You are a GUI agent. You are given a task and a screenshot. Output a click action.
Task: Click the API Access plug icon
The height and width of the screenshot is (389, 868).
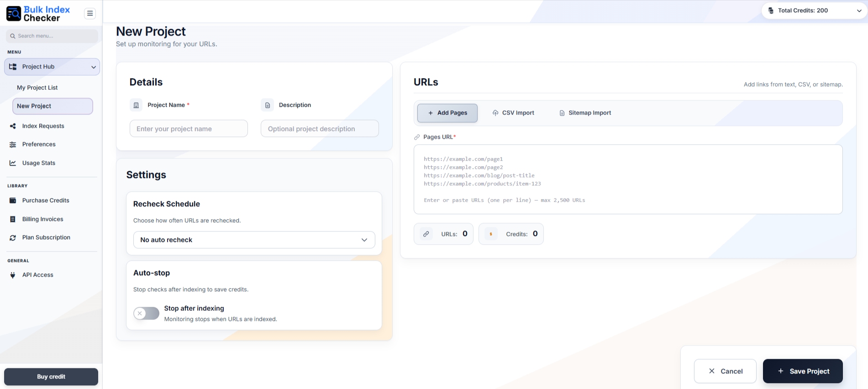[13, 275]
